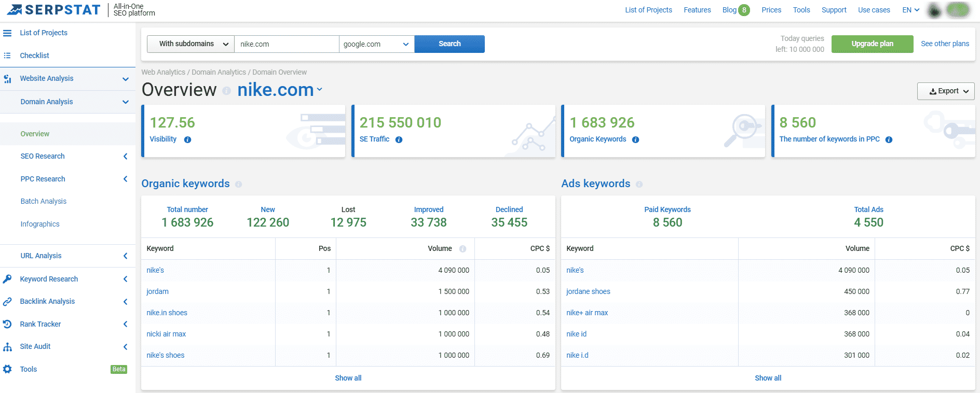Click the List of Projects hamburger icon

click(x=7, y=33)
